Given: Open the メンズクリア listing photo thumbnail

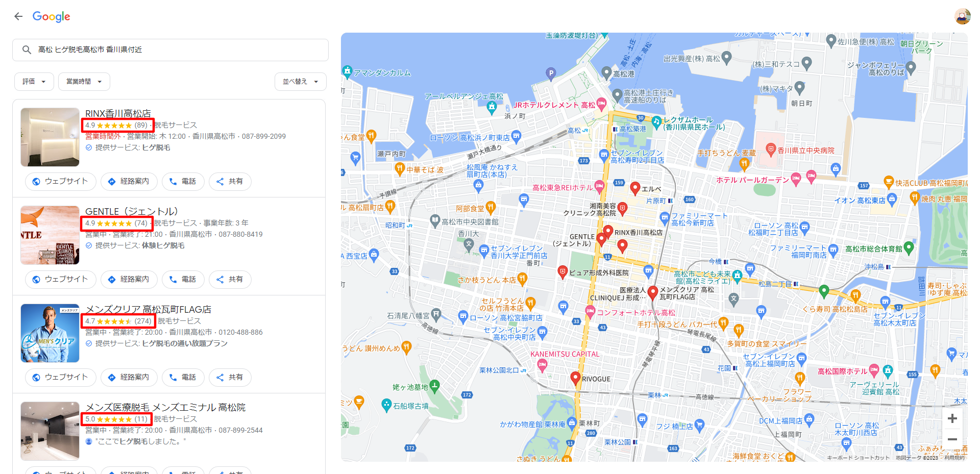Looking at the screenshot, I should pos(50,333).
